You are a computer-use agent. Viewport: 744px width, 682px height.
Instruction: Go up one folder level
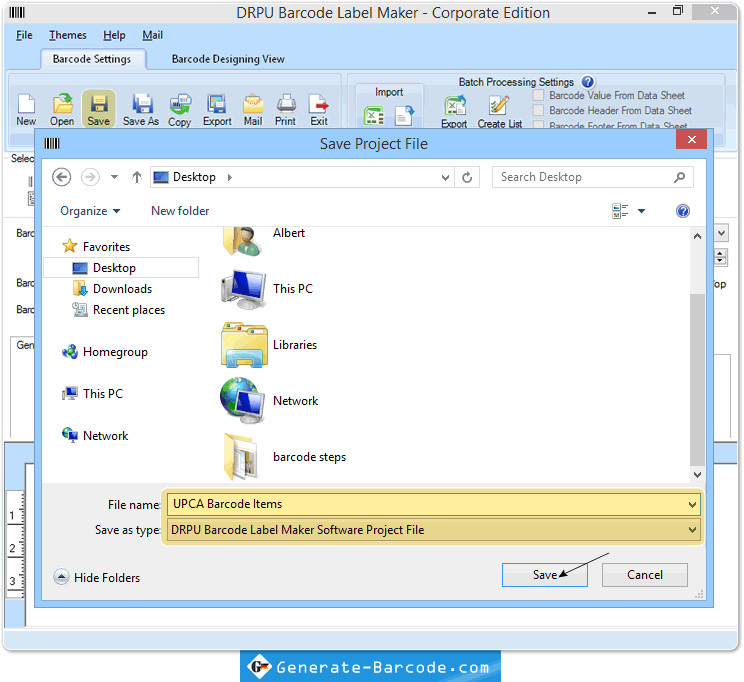click(137, 178)
